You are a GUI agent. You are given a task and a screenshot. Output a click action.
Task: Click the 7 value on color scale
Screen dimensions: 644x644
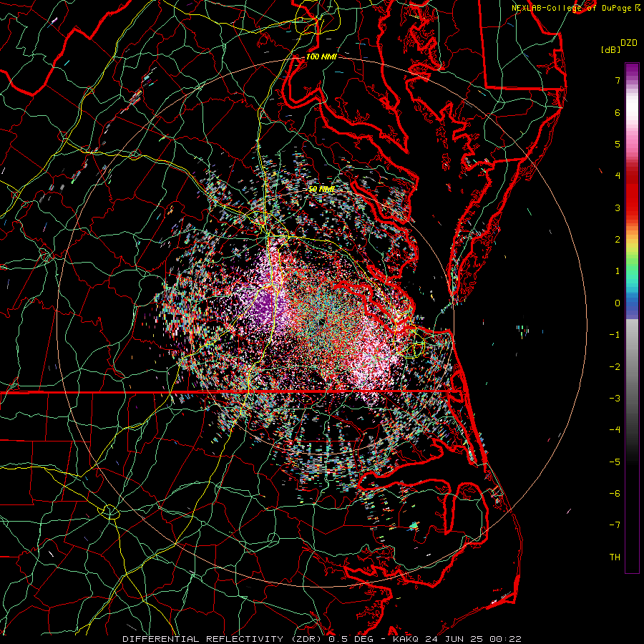(618, 80)
